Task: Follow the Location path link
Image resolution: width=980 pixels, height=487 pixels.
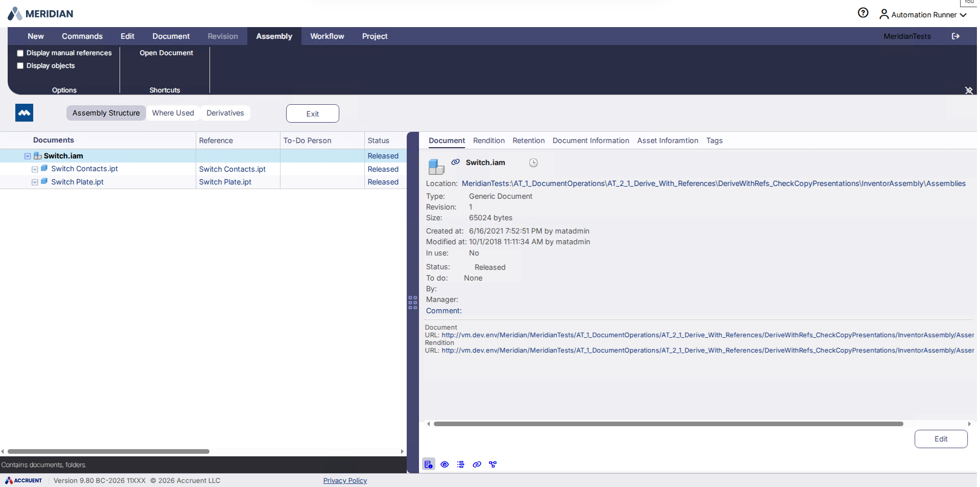Action: [x=713, y=183]
